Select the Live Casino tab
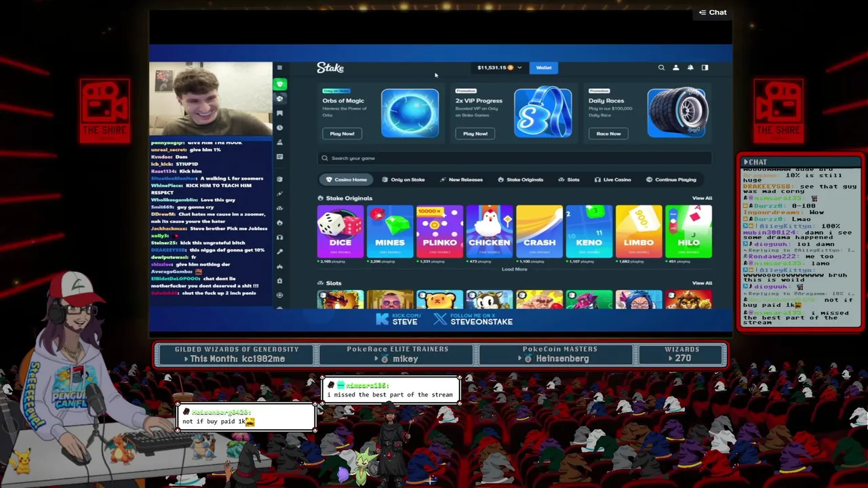This screenshot has width=868, height=488. click(612, 180)
